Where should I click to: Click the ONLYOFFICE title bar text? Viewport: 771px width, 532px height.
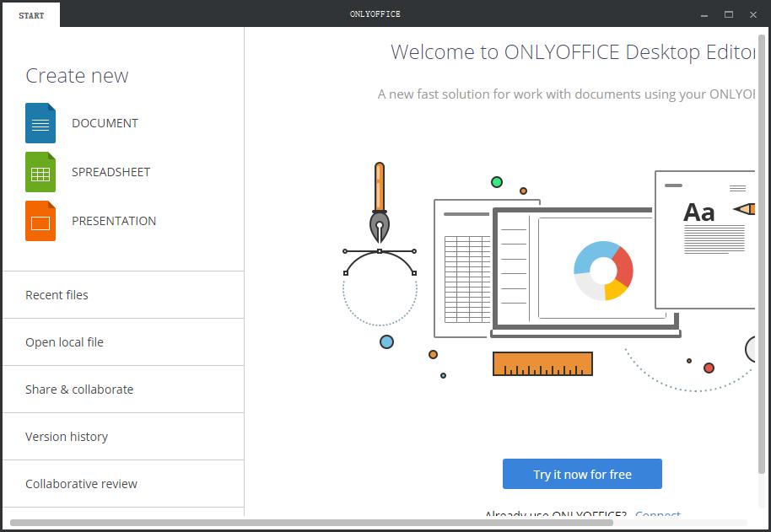(x=375, y=14)
